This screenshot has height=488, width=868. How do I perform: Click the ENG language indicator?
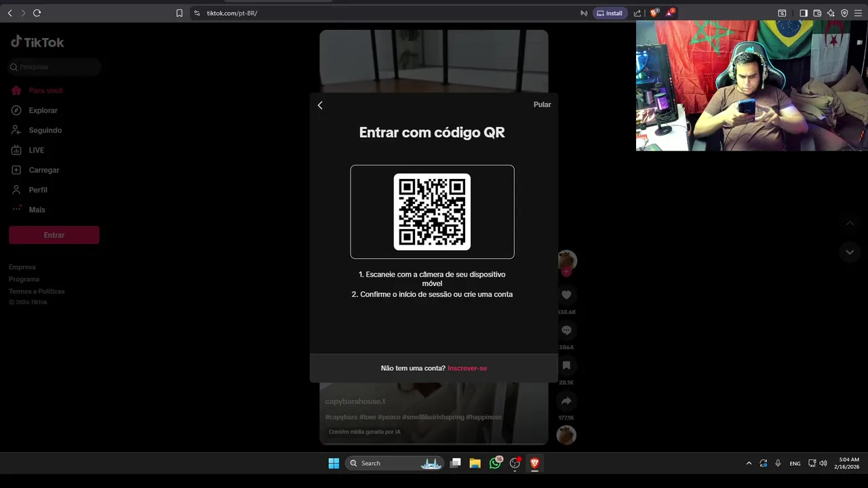coord(795,464)
